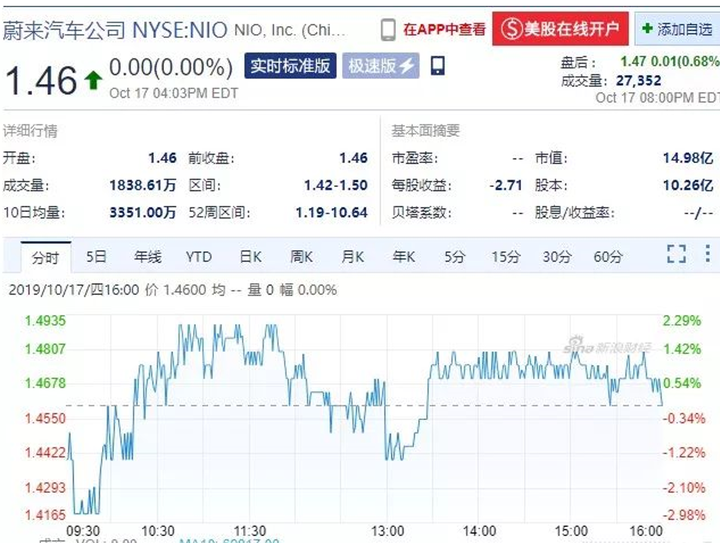Click the share capital value 10.26亿
Screen dimensions: 720x543
point(688,185)
